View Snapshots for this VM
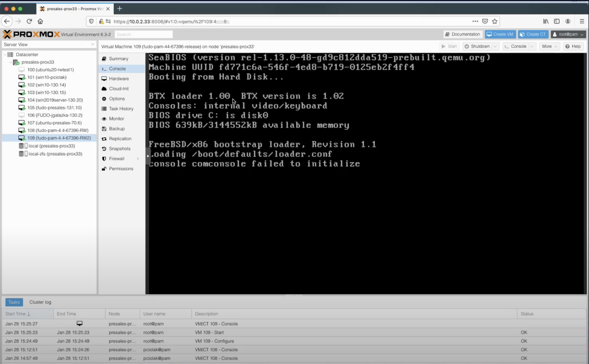 click(119, 149)
